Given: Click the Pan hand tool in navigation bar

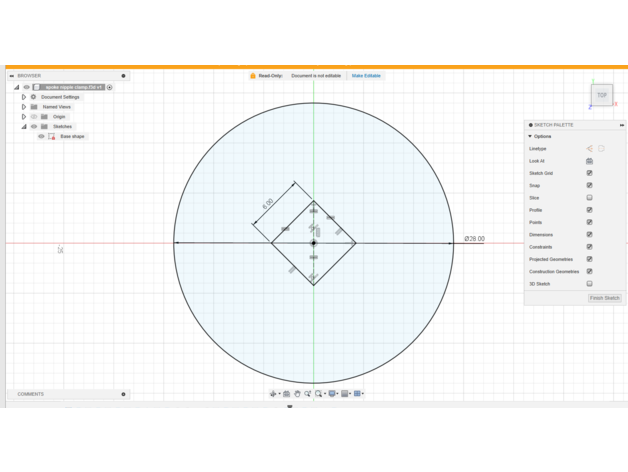Looking at the screenshot, I should click(297, 394).
